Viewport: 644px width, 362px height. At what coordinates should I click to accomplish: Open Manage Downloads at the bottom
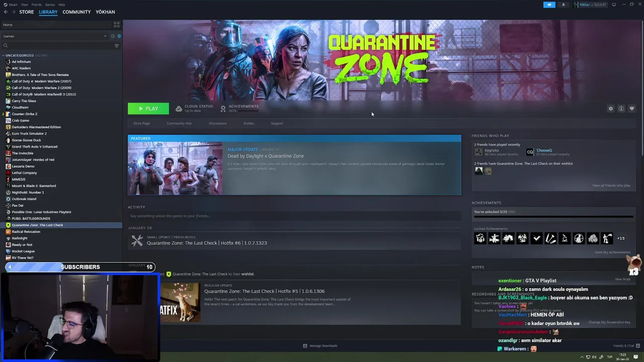pyautogui.click(x=320, y=346)
